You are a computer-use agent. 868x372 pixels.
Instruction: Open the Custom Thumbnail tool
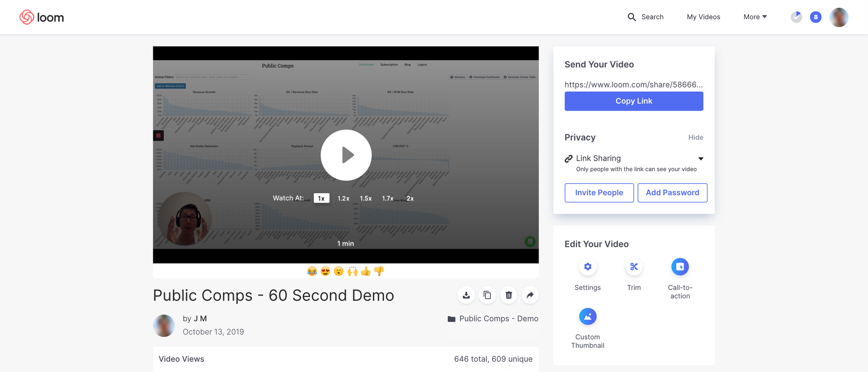[x=588, y=316]
